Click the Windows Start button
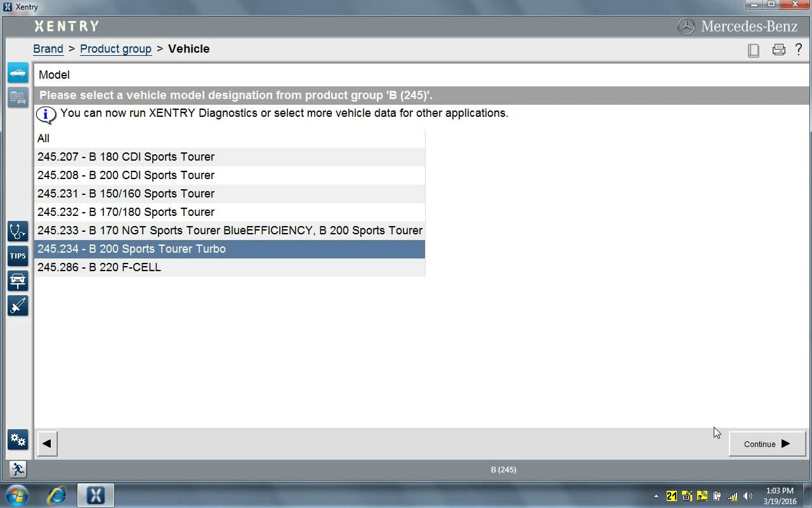This screenshot has width=812, height=508. click(x=17, y=495)
